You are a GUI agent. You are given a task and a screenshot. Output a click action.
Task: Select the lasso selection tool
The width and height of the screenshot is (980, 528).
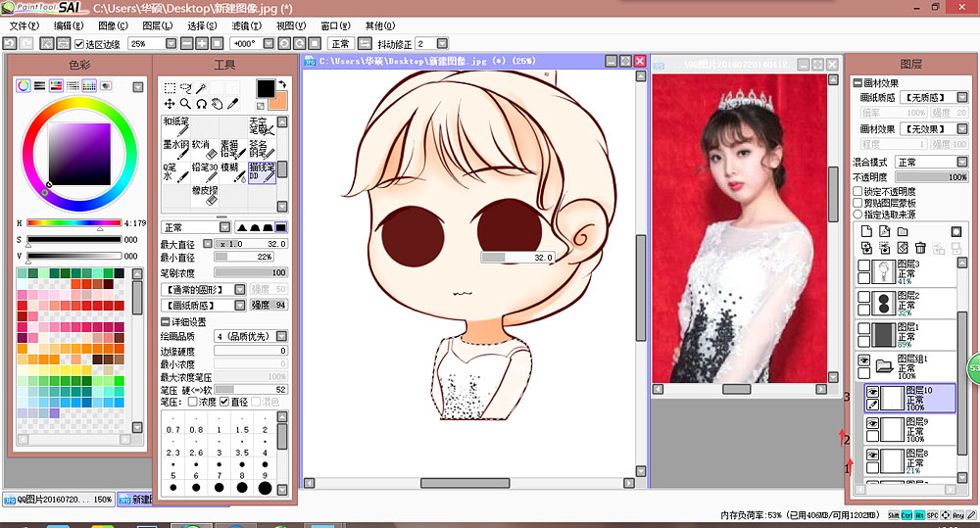coord(185,87)
